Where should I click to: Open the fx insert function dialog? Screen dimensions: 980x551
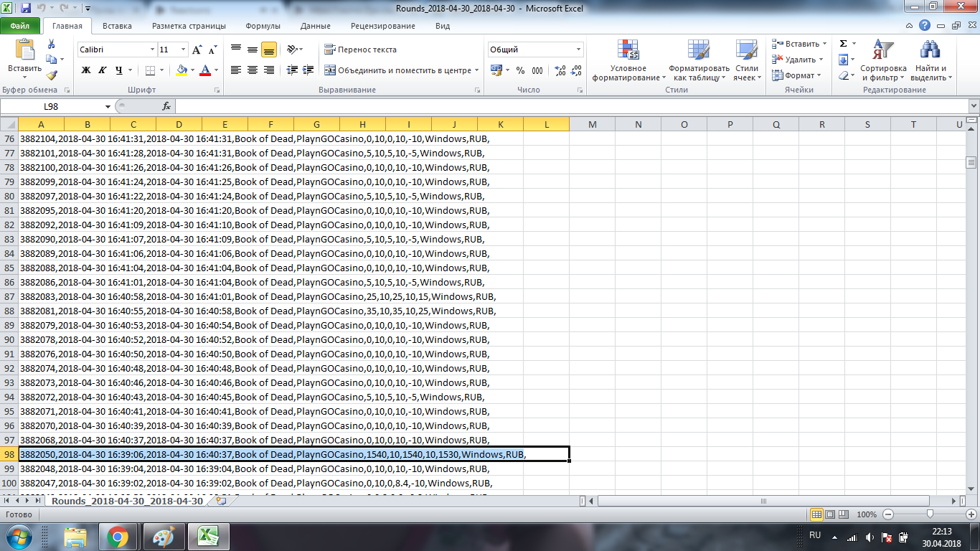pyautogui.click(x=166, y=106)
